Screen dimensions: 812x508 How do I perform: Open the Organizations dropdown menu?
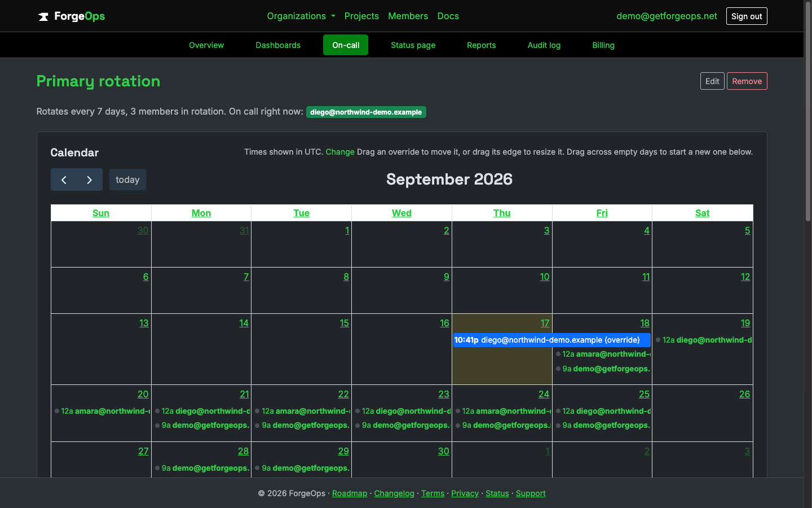click(301, 16)
